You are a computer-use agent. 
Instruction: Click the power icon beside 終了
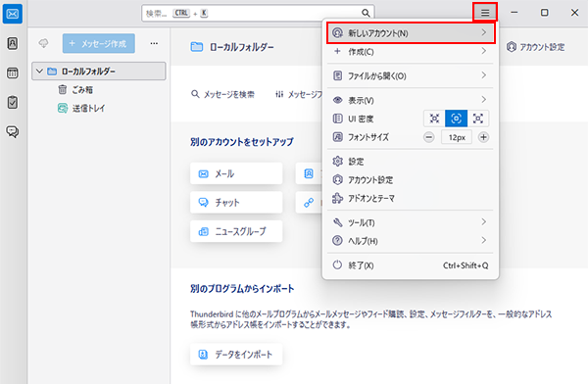pos(337,264)
